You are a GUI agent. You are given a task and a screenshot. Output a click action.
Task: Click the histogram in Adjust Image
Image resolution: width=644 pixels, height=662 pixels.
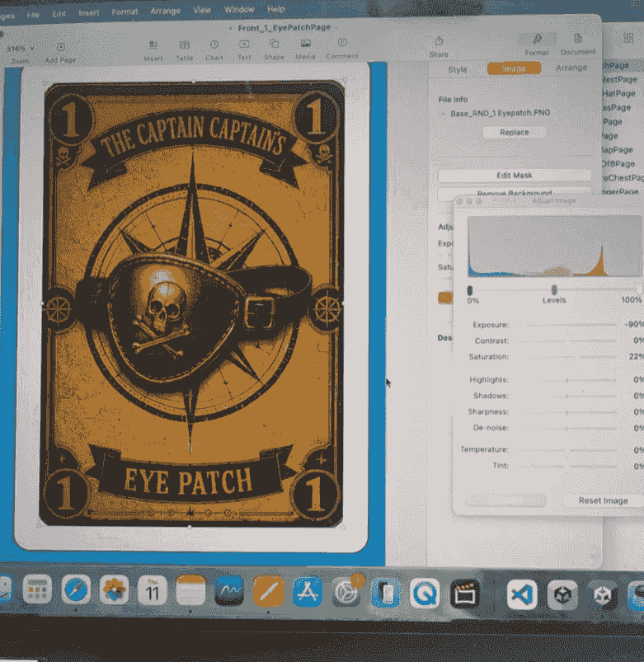pos(555,246)
